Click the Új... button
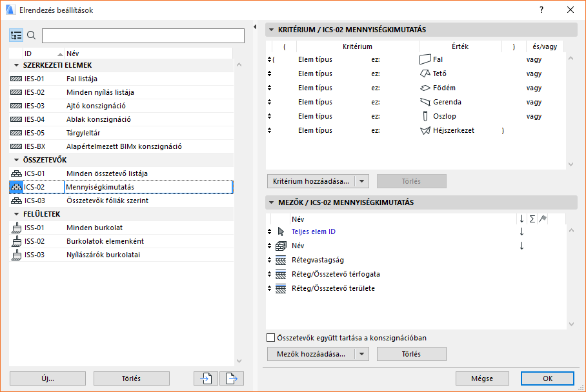Image resolution: width=586 pixels, height=392 pixels. (x=48, y=378)
